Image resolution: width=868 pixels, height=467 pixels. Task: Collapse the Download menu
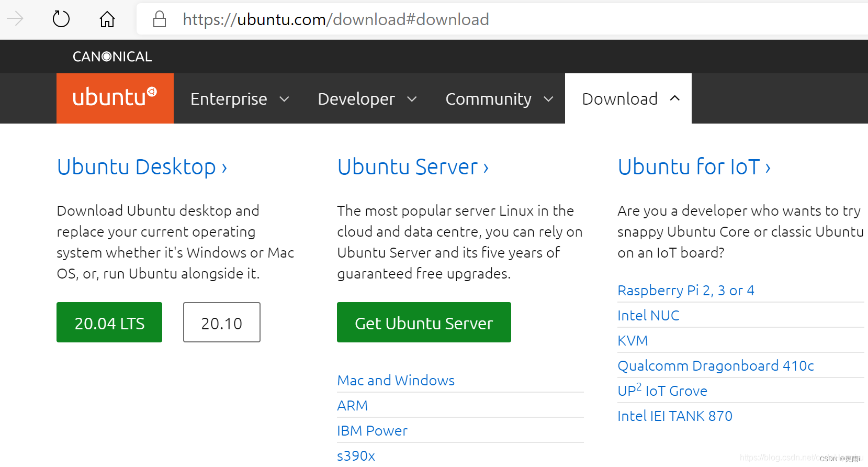[628, 99]
